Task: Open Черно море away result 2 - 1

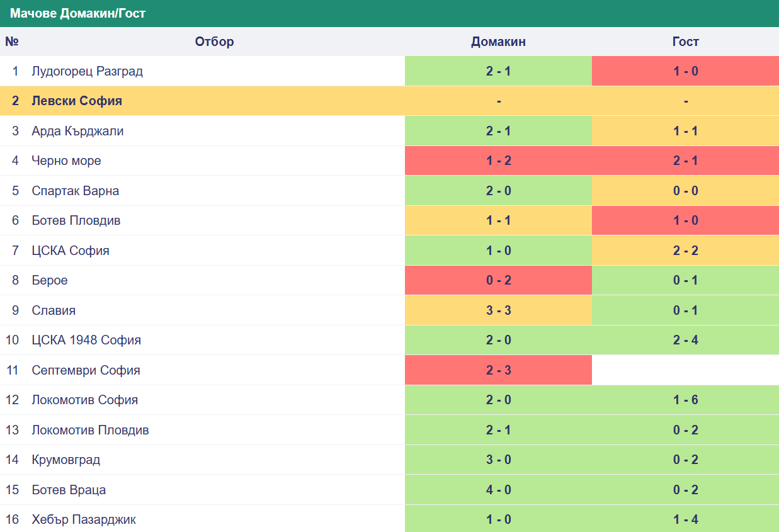Action: point(685,161)
